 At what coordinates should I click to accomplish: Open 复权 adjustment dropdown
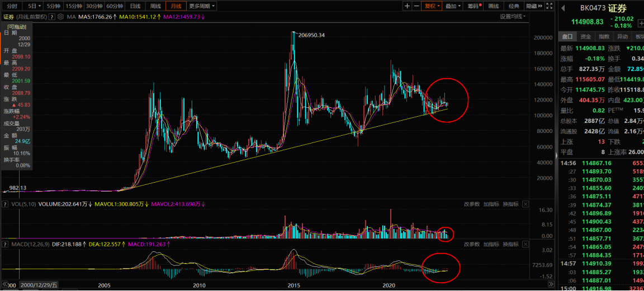click(x=432, y=6)
